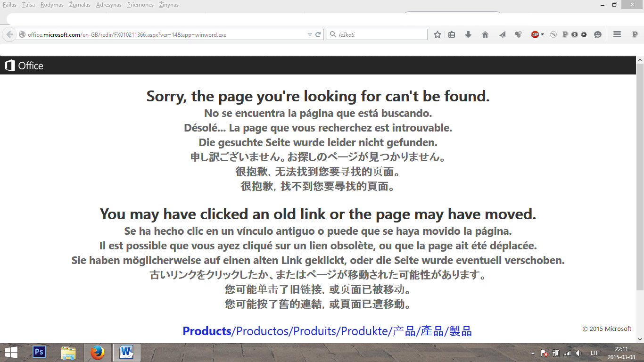Go to the home page icon
Image resolution: width=644 pixels, height=362 pixels.
tap(485, 34)
